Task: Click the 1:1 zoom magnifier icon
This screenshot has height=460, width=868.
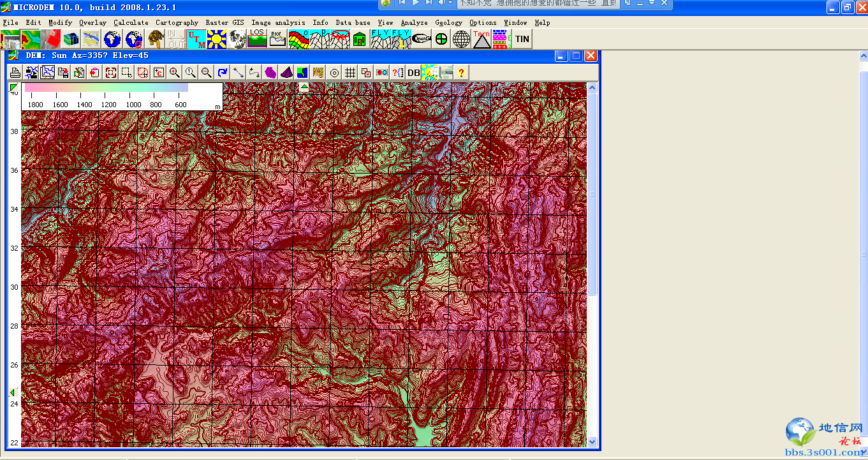Action: (x=190, y=72)
